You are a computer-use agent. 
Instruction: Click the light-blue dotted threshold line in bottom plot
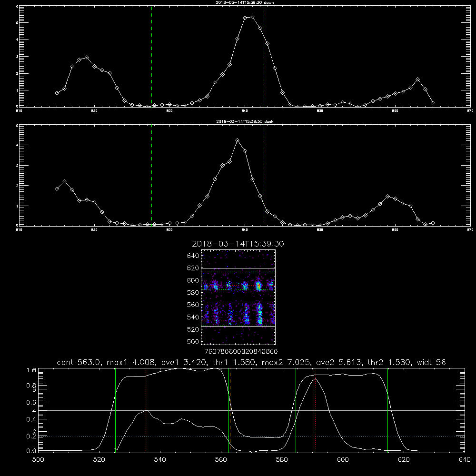tap(251, 436)
